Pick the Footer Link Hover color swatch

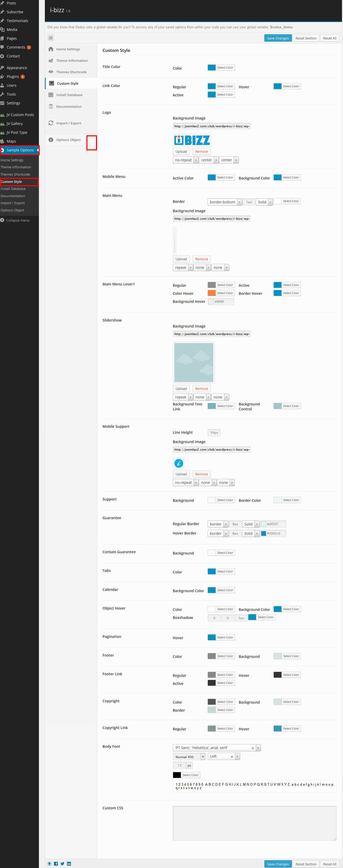278,675
